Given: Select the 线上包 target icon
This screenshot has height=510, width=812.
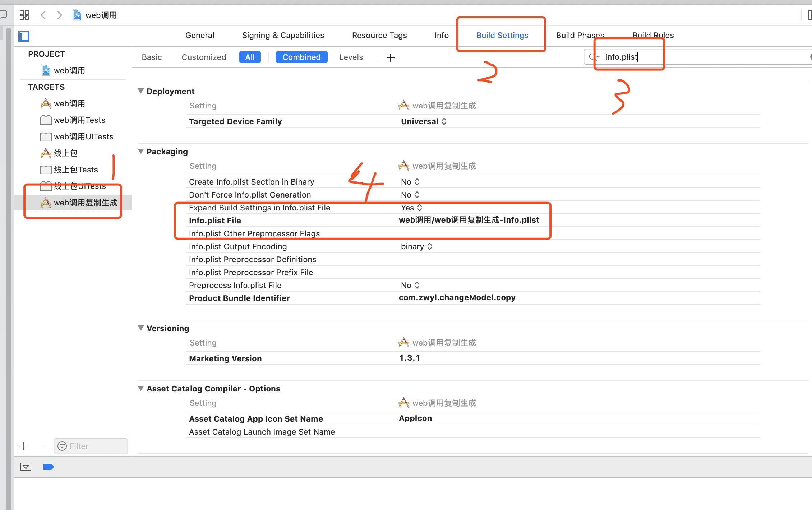Looking at the screenshot, I should (46, 153).
